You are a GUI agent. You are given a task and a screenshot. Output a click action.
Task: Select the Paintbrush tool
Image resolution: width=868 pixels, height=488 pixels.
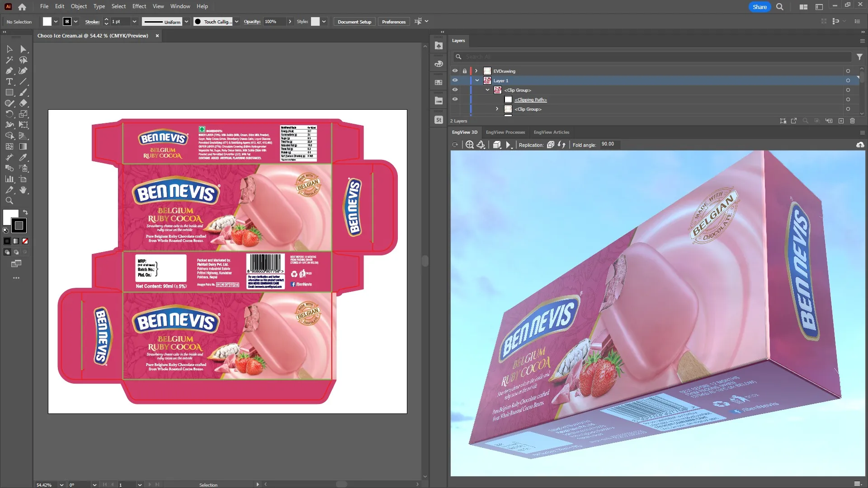[24, 92]
